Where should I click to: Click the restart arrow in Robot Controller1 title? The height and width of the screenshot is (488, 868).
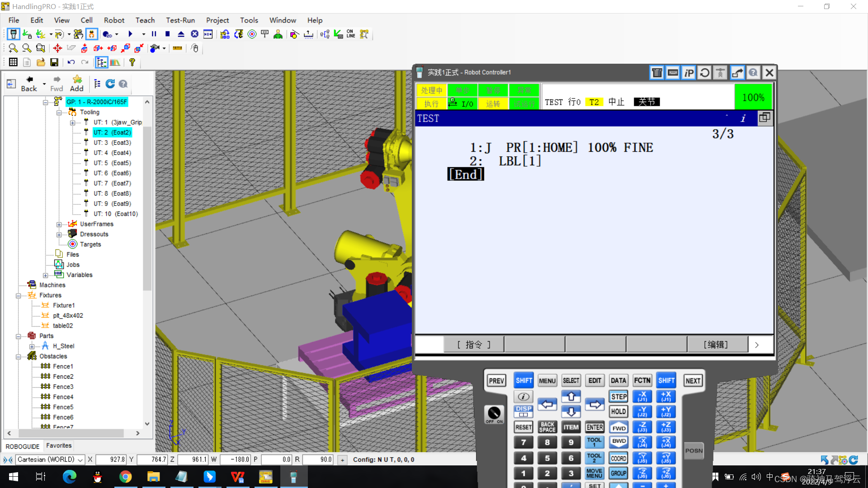(x=704, y=73)
